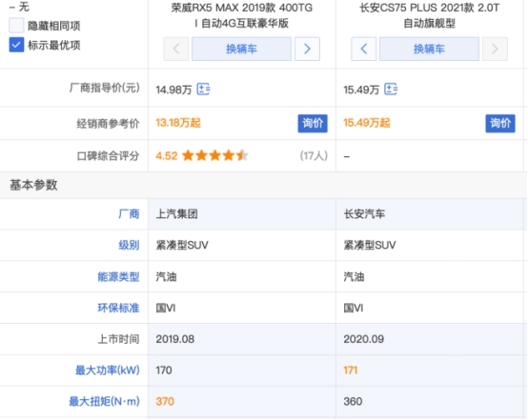Click the 环保标准 parameter label
The height and width of the screenshot is (420, 528).
[x=118, y=308]
